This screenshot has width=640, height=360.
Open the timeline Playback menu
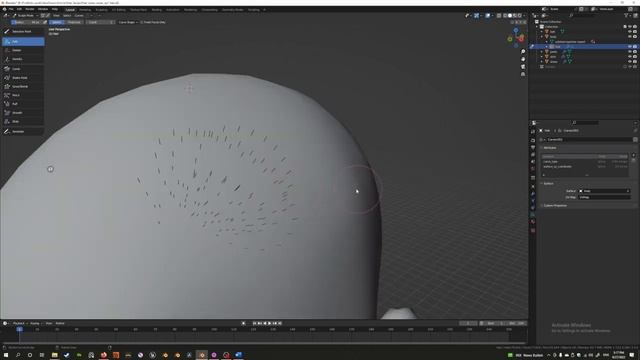(19, 323)
